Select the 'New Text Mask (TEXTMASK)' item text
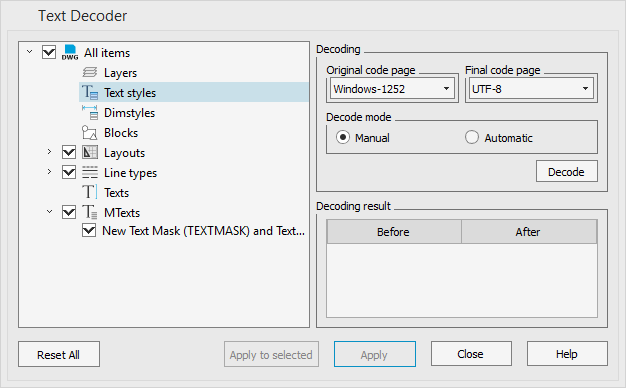626x388 pixels. point(203,231)
